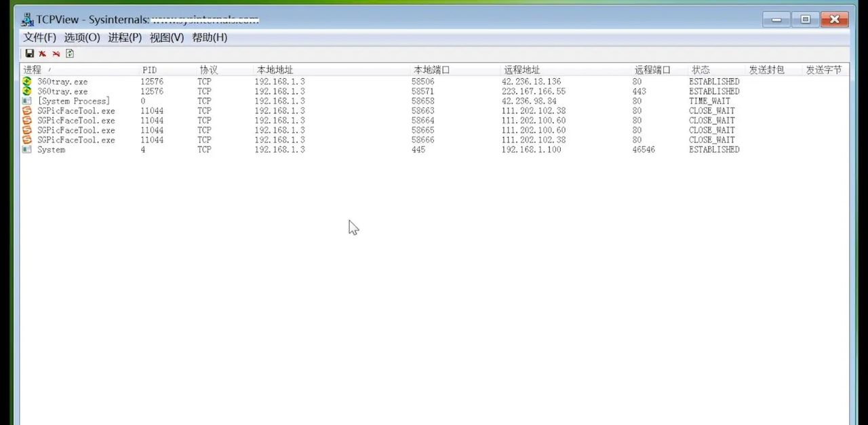The width and height of the screenshot is (868, 425).
Task: Click PID 0 cell
Action: coord(143,101)
